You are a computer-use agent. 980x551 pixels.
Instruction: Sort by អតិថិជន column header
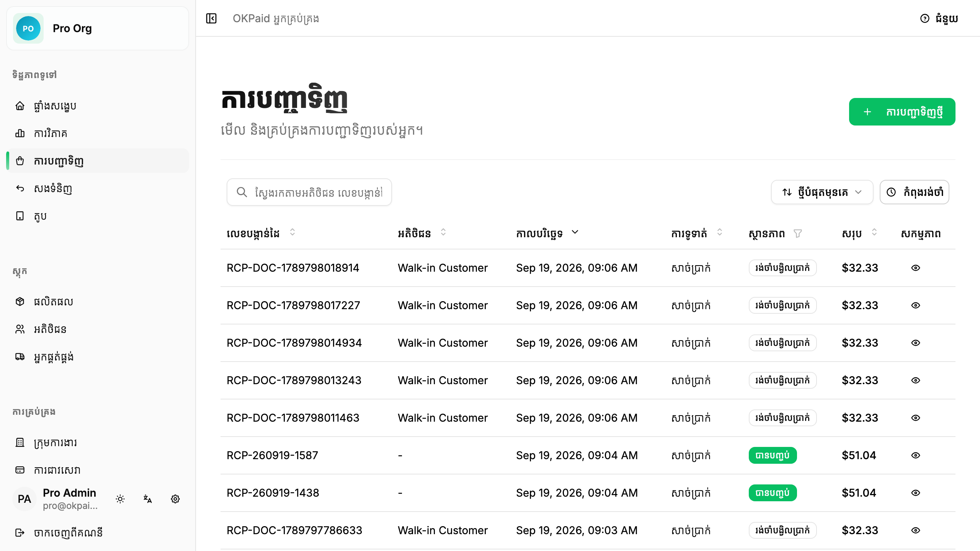[422, 233]
